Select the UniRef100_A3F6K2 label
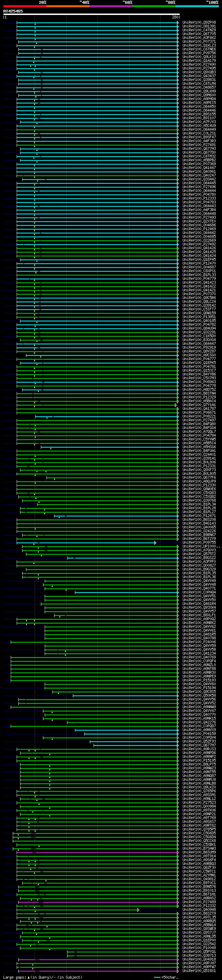The width and height of the screenshot is (222, 980). pyautogui.click(x=199, y=38)
